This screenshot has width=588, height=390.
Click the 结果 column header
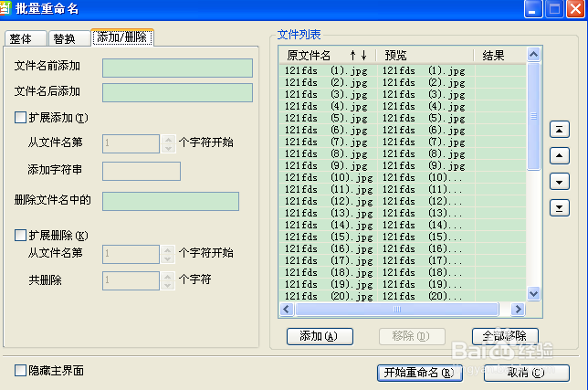click(499, 56)
